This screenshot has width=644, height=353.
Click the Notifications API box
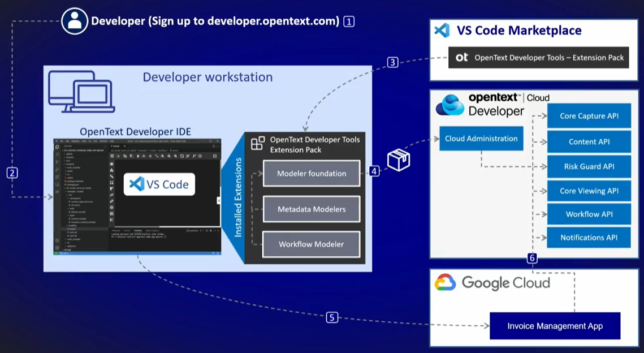point(589,238)
